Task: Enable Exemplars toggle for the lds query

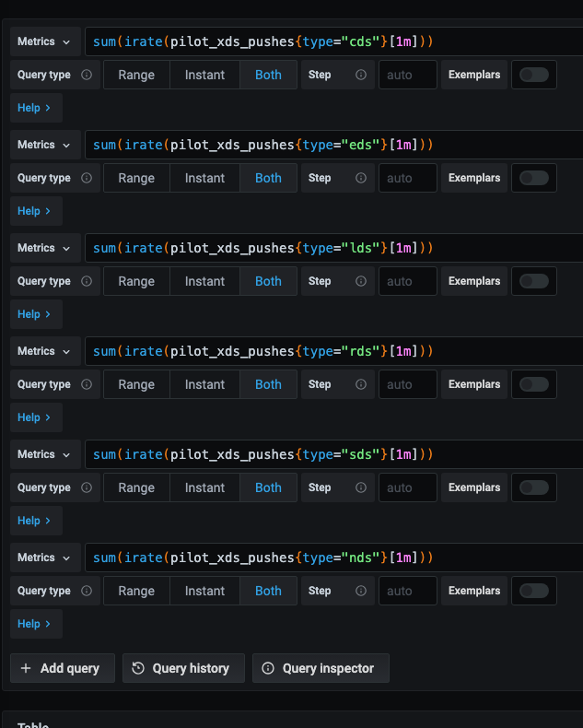Action: tap(534, 281)
